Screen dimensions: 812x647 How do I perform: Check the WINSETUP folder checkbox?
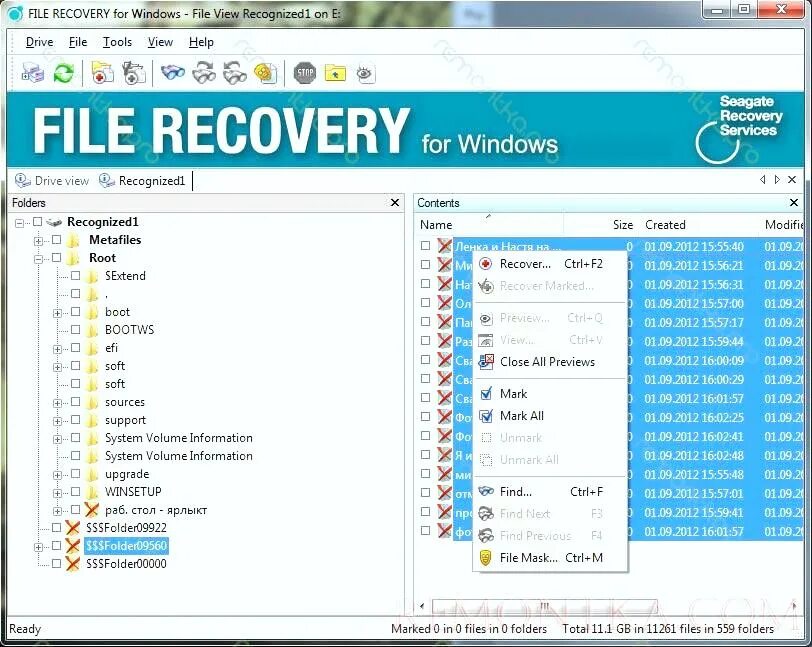(76, 492)
